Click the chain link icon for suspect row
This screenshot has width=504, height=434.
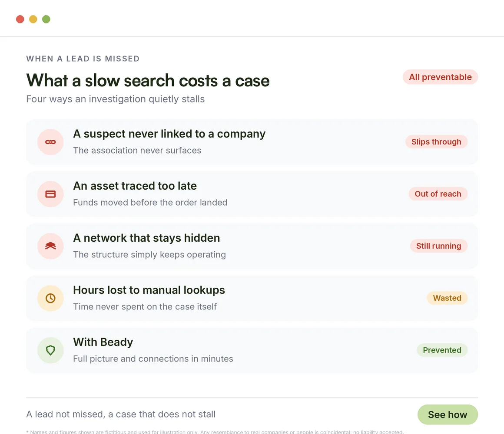(x=50, y=142)
